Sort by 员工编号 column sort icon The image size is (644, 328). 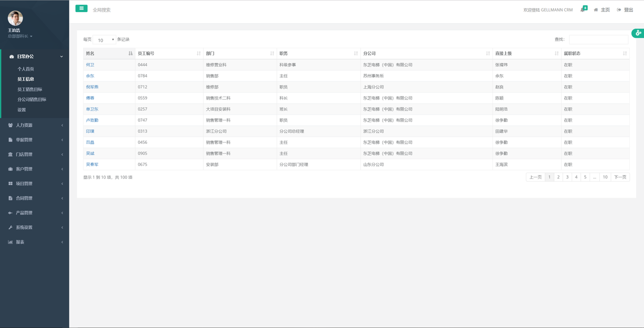pos(199,53)
